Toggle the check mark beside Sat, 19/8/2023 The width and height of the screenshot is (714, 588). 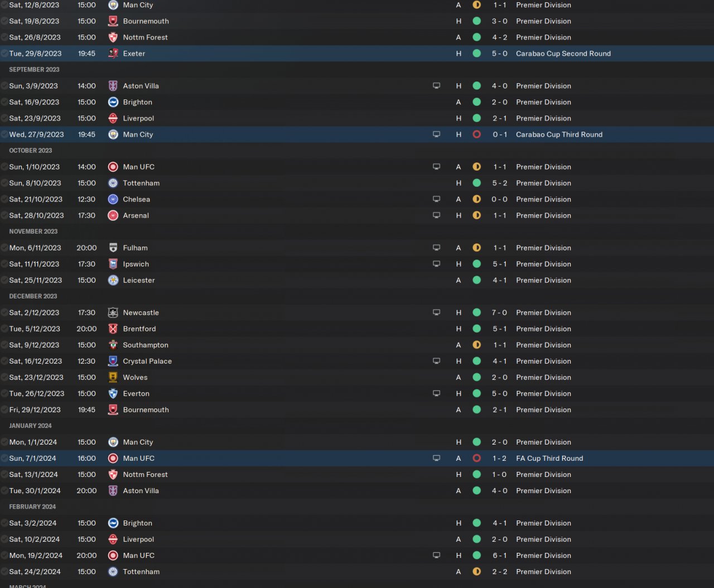point(4,21)
